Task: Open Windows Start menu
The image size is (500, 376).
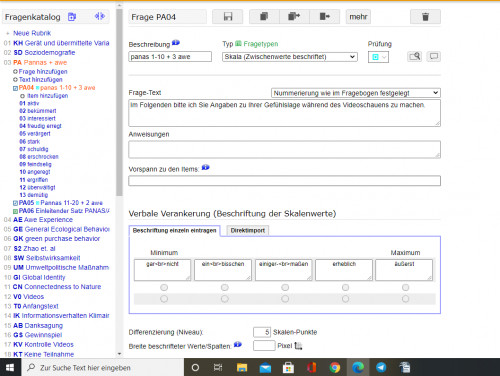Action: point(10,368)
